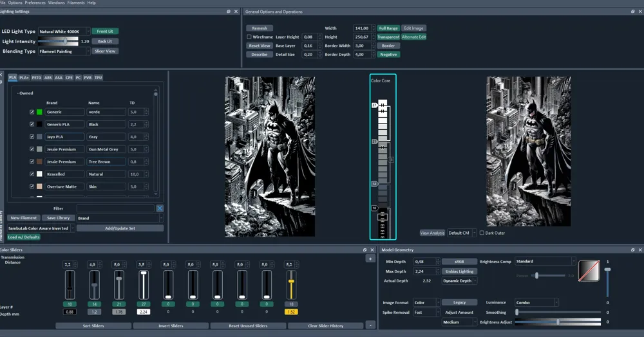
Task: Uncheck the Generic verde filament
Action: (32, 112)
